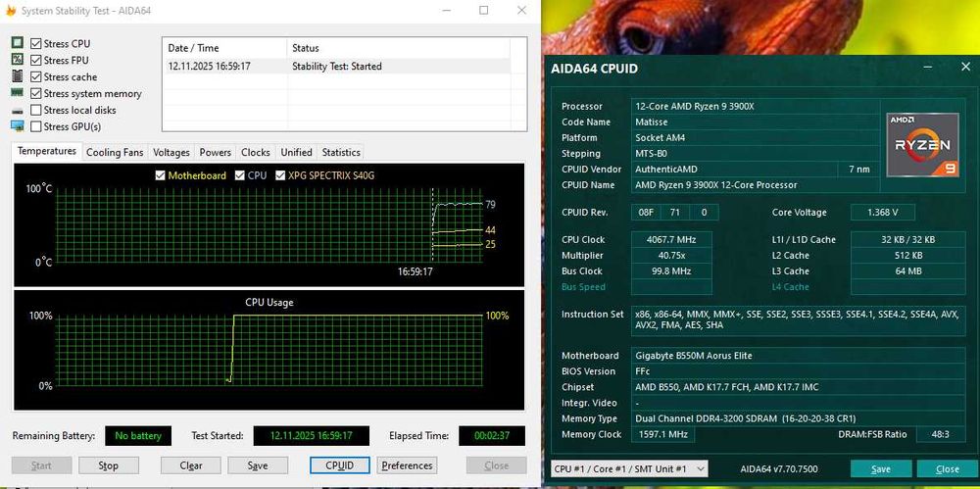
Task: Click the CPUID Rev. 08F field
Action: tap(646, 212)
